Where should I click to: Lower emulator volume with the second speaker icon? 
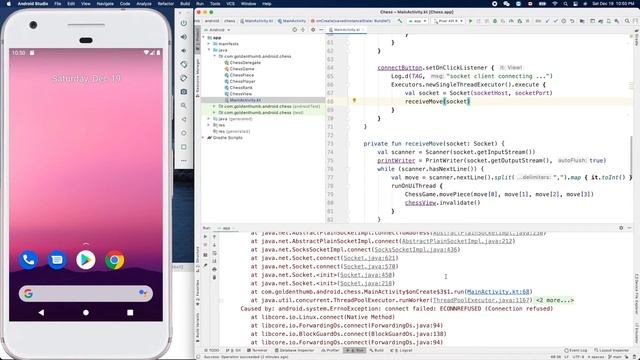pyautogui.click(x=184, y=51)
